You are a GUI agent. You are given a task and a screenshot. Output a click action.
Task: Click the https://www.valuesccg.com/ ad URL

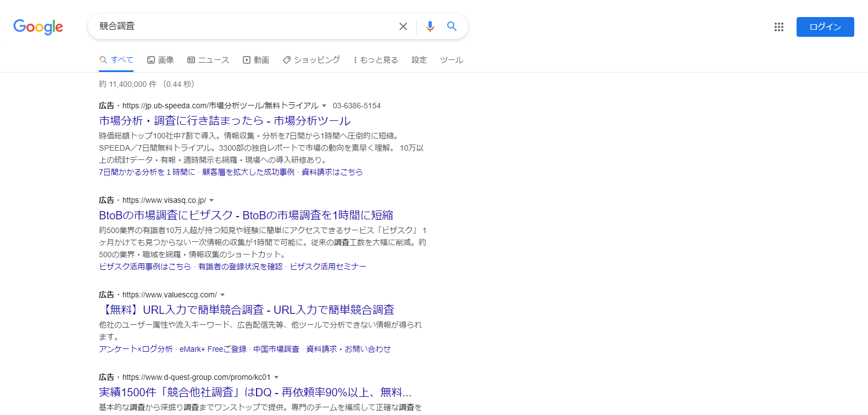pyautogui.click(x=170, y=295)
